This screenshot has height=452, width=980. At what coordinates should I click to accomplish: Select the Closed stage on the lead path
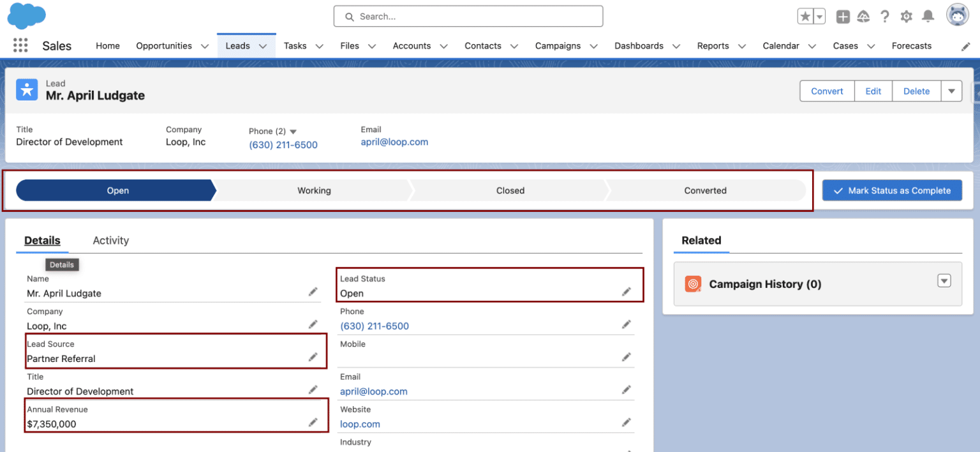tap(510, 190)
